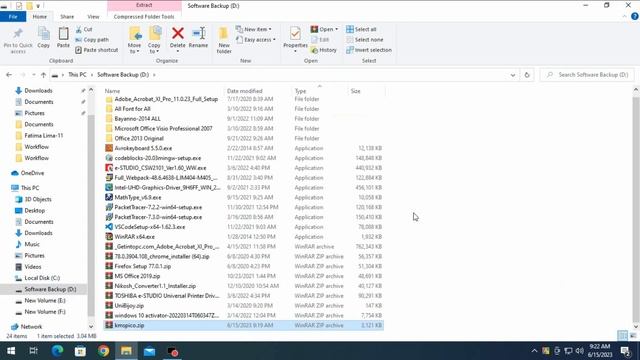This screenshot has width=640, height=360.
Task: Switch to the View ribbon tab
Action: 93,17
